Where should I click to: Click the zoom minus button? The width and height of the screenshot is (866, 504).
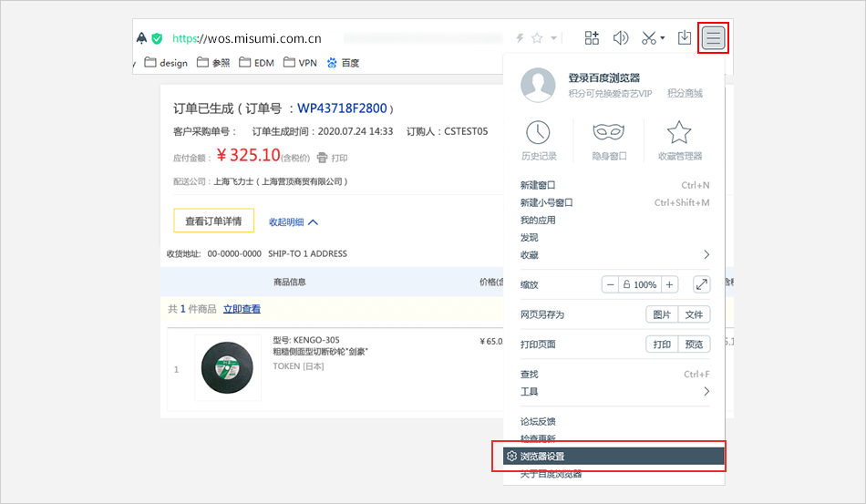pyautogui.click(x=611, y=284)
